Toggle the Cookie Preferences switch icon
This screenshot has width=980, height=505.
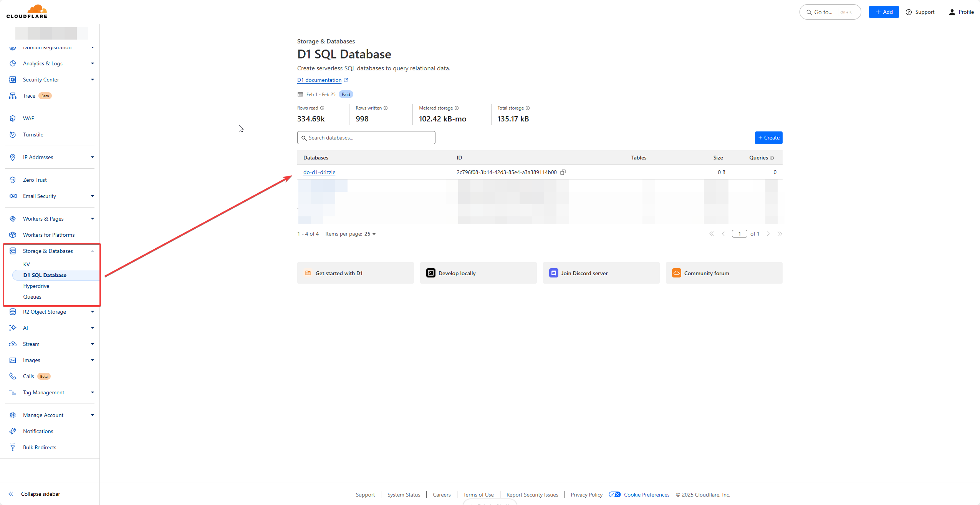614,495
